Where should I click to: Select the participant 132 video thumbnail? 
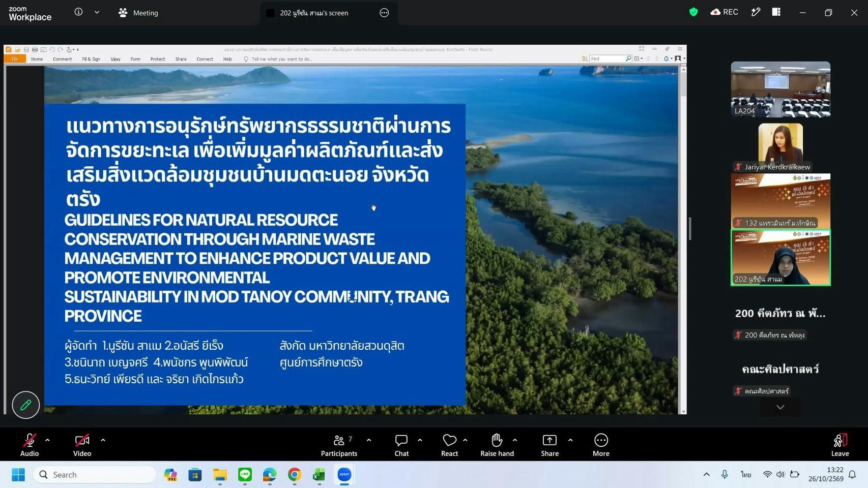pyautogui.click(x=780, y=201)
